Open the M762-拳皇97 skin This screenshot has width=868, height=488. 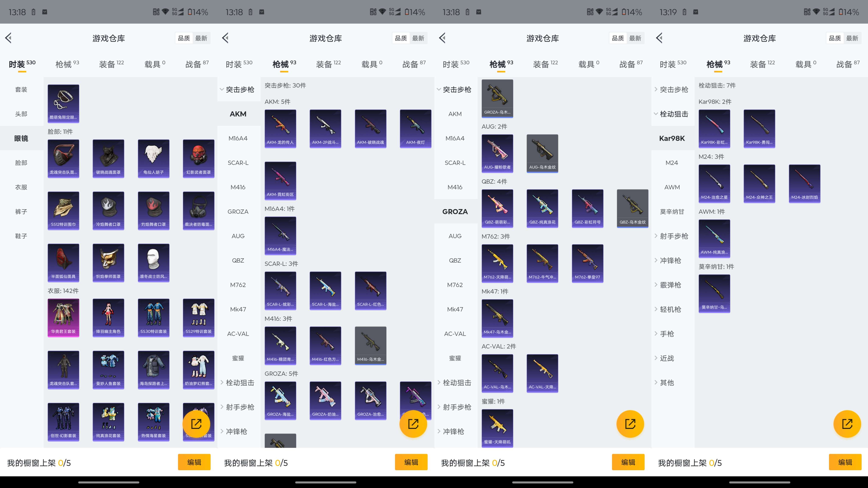pyautogui.click(x=588, y=263)
